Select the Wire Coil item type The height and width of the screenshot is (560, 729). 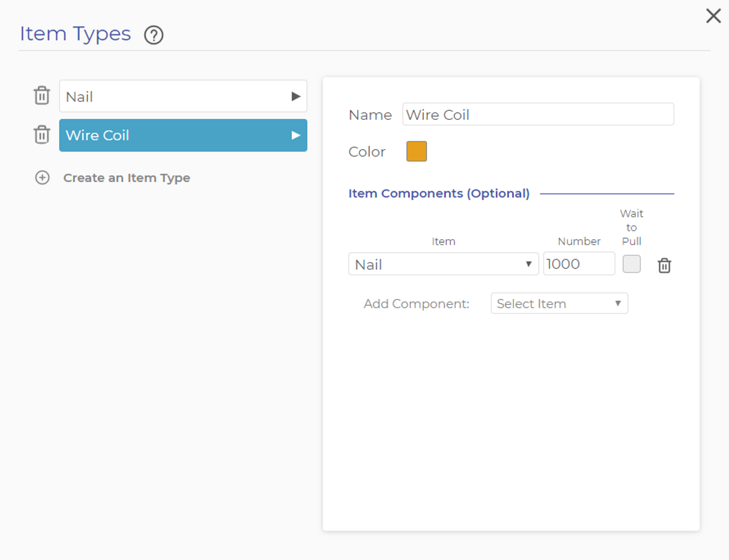[175, 135]
